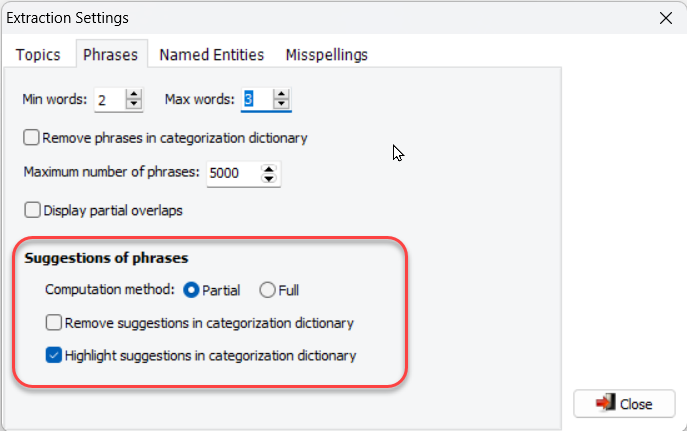Enable Remove phrases in categorization dictionary
687x433 pixels.
[x=31, y=138]
